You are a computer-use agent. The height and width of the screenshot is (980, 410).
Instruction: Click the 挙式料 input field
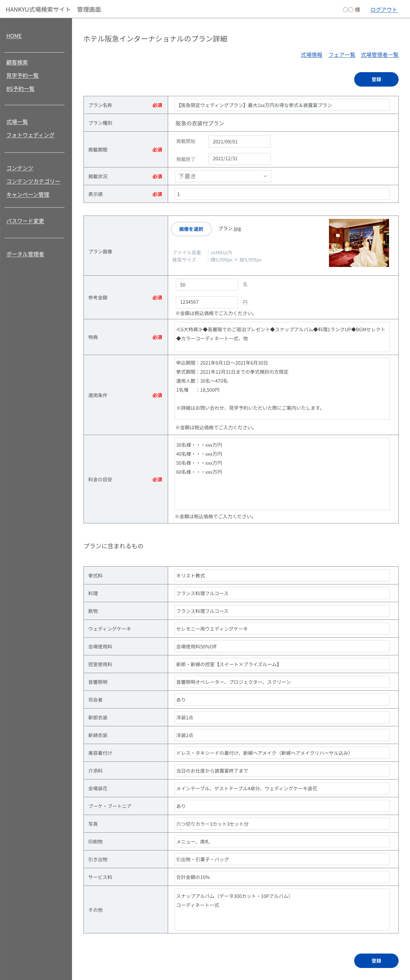pyautogui.click(x=282, y=575)
